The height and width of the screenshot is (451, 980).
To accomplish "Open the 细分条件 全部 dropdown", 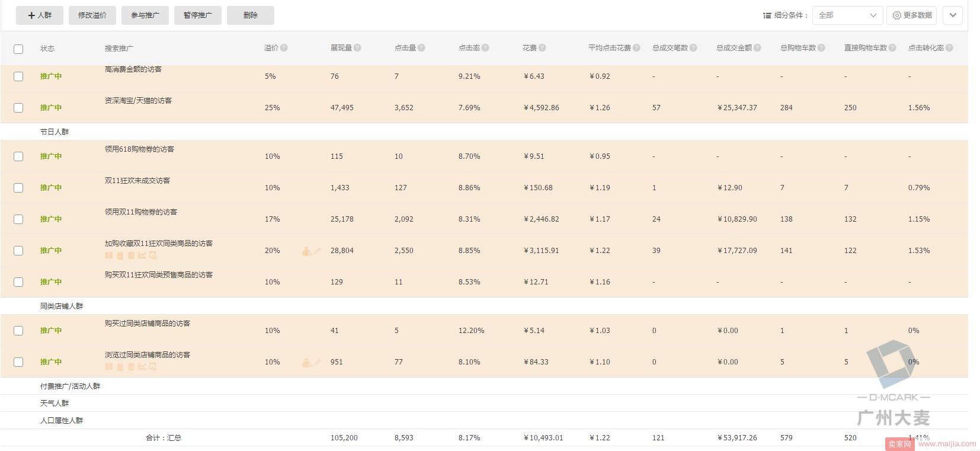I will (x=848, y=15).
